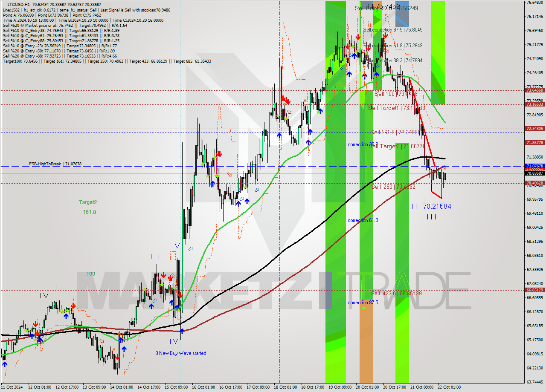
Task: Click the 'Sell correction 61.8 | 75.2649' label
Action: click(393, 46)
